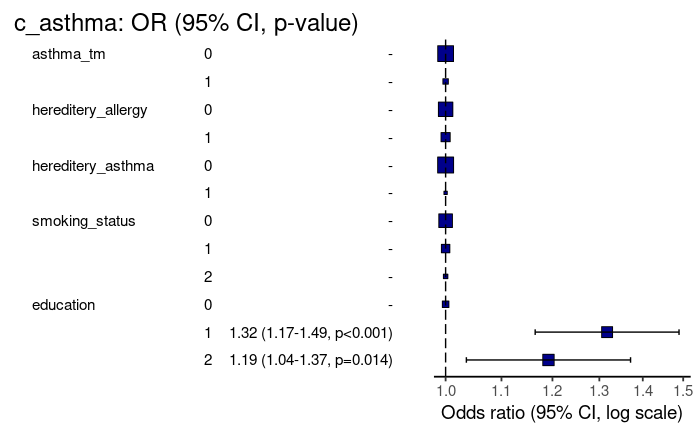Viewport: 700px width, 432px height.
Task: Click the square marker for odds ratio 1.32
Action: click(x=607, y=332)
